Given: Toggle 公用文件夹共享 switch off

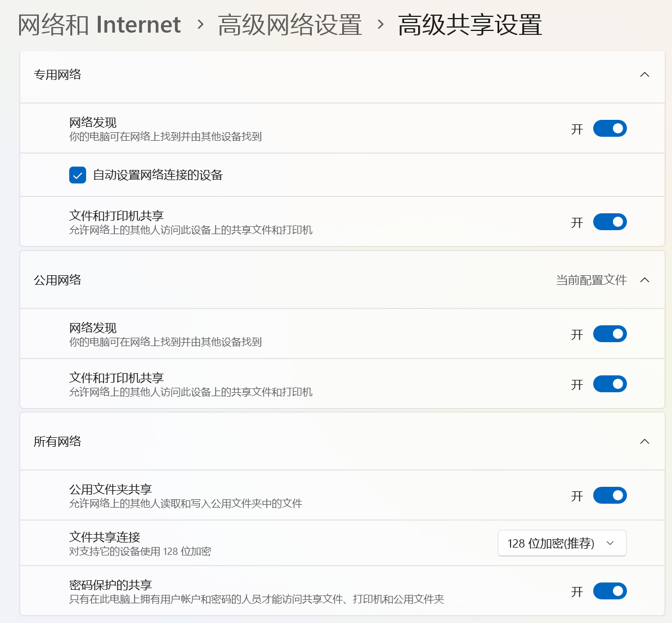Looking at the screenshot, I should pyautogui.click(x=610, y=496).
